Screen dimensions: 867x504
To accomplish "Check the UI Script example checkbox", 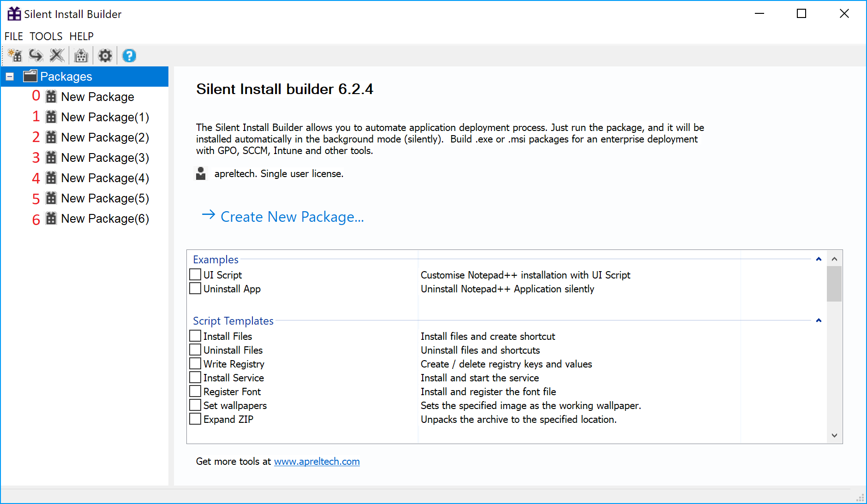I will [195, 275].
